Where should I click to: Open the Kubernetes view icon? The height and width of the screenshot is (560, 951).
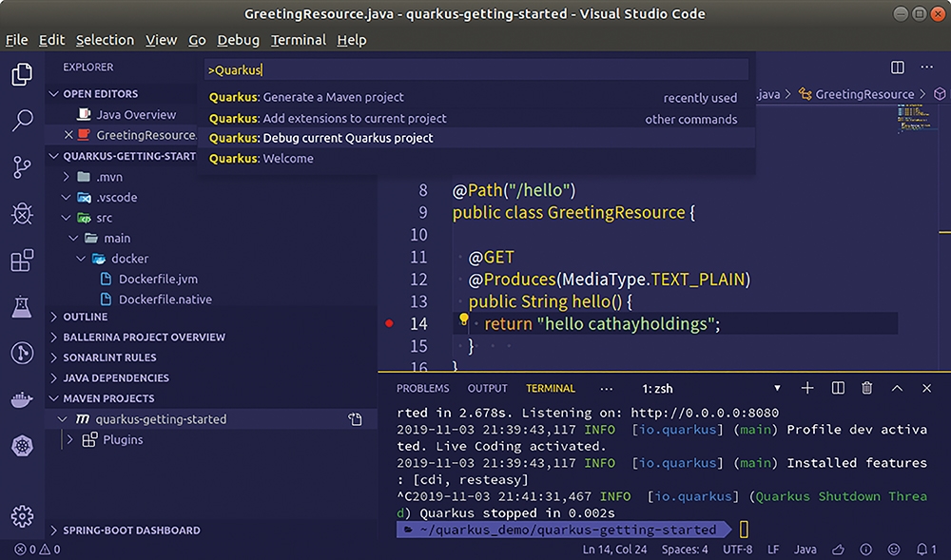pos(22,446)
